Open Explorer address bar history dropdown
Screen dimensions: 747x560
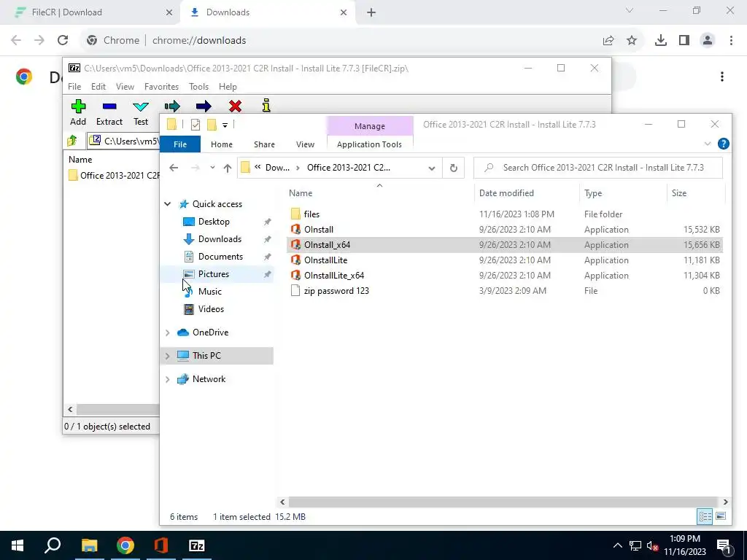pyautogui.click(x=432, y=168)
